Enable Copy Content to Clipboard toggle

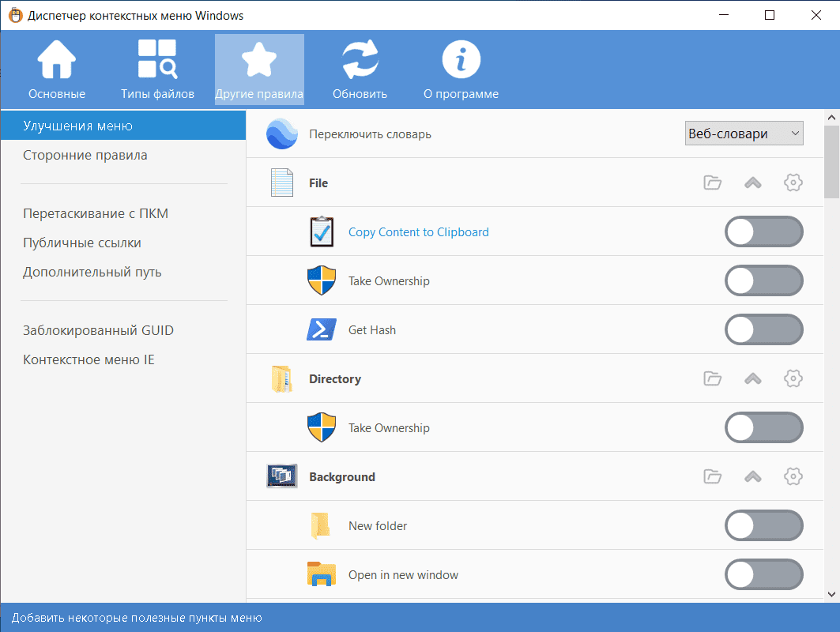click(x=764, y=232)
